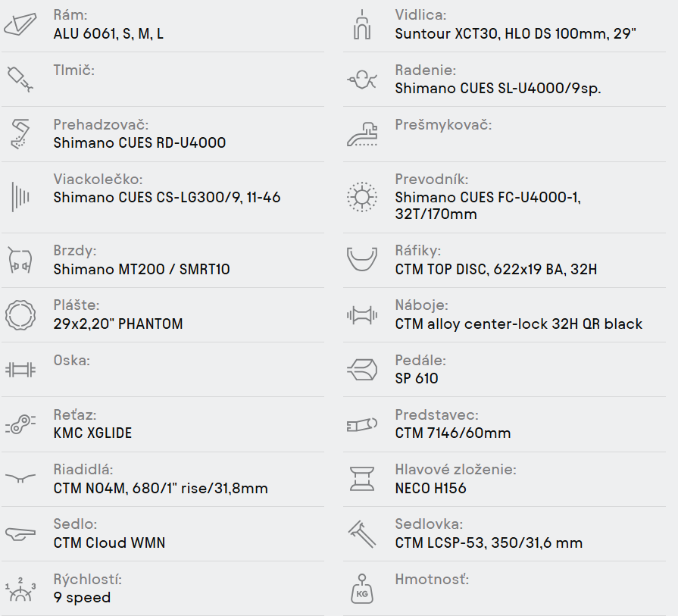Click the 'Pedále:' label
The image size is (678, 616).
420,361
